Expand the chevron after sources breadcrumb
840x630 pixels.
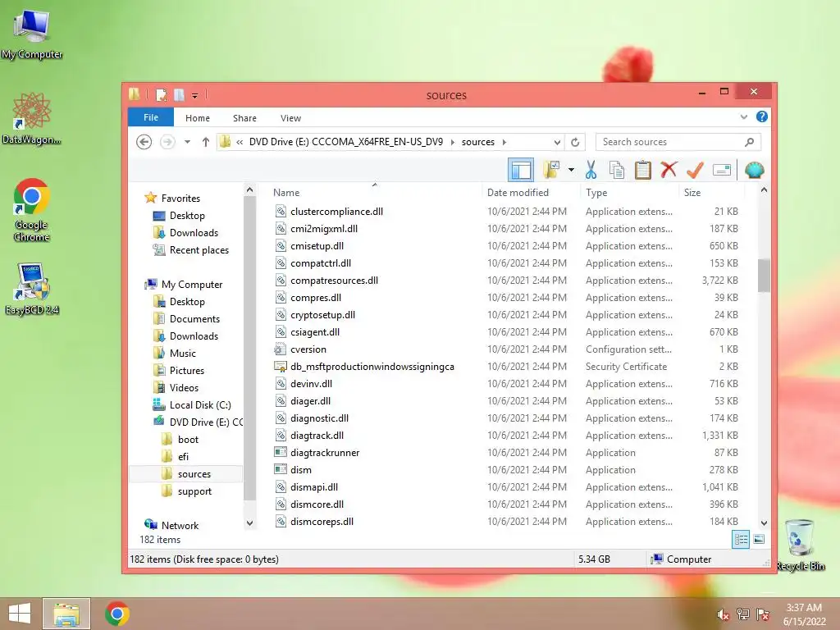pos(504,142)
